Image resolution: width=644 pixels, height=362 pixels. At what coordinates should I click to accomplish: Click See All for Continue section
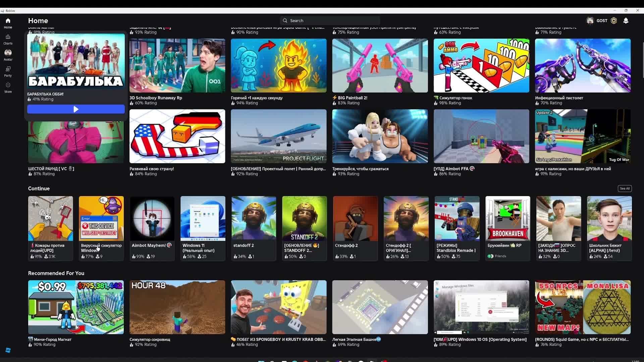(625, 188)
